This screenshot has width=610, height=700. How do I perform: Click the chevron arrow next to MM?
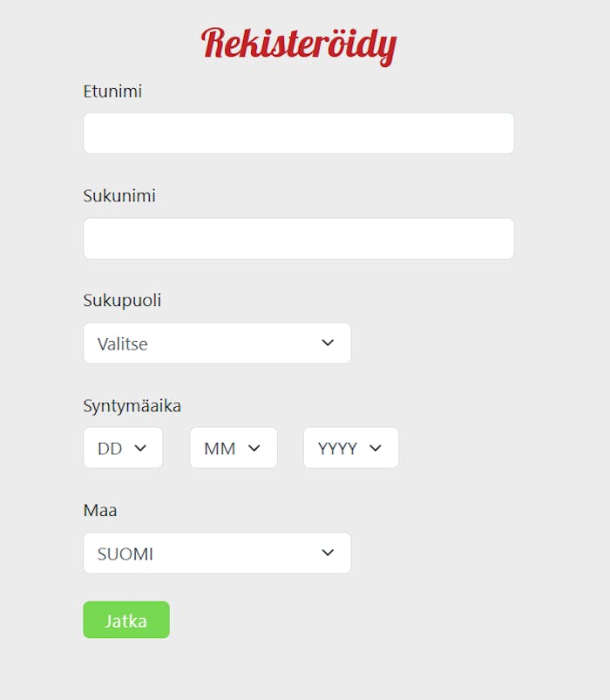click(254, 448)
